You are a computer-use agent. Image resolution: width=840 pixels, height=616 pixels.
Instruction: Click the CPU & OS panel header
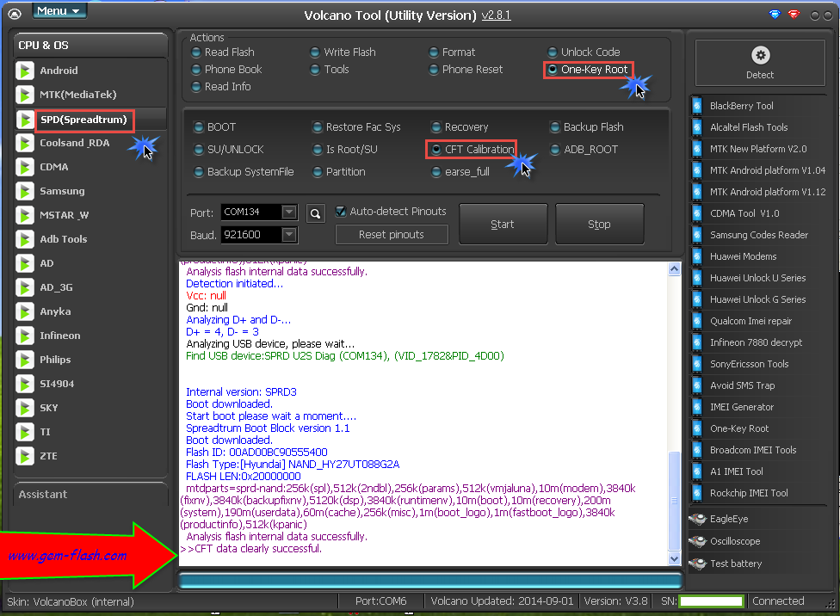click(x=90, y=46)
